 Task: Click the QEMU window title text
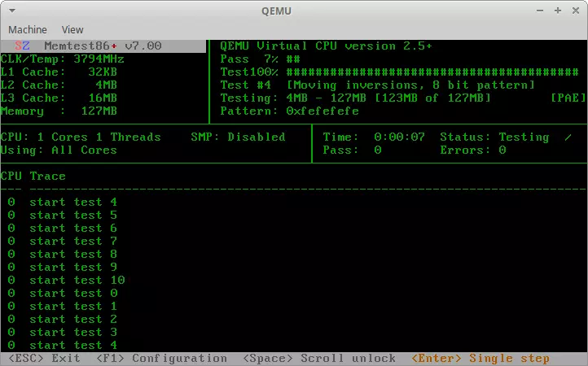[x=276, y=11]
